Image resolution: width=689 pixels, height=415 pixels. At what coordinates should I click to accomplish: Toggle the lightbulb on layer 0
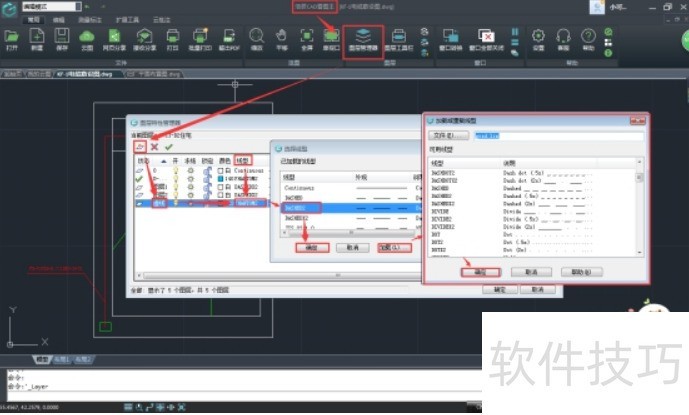176,171
